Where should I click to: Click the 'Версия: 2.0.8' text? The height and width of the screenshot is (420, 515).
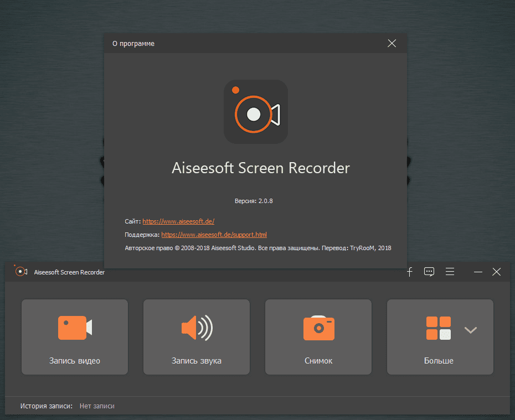coord(254,201)
